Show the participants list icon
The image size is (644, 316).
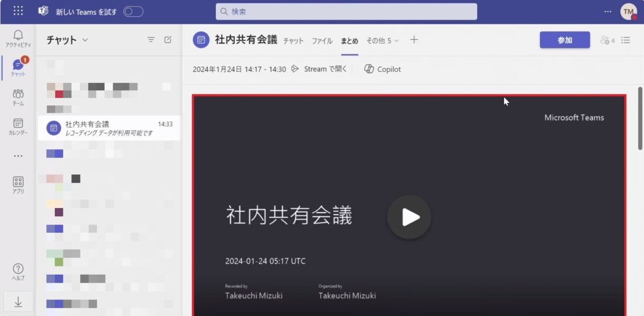(x=606, y=40)
